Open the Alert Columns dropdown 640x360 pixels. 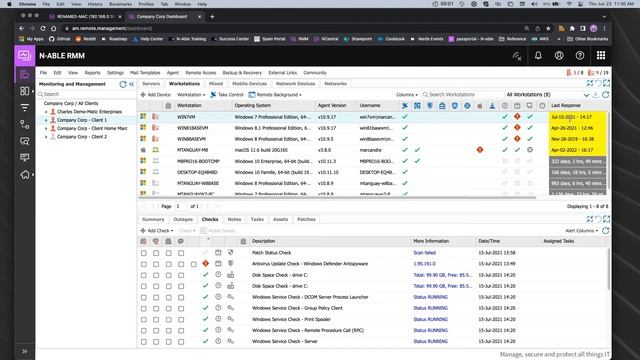[582, 231]
